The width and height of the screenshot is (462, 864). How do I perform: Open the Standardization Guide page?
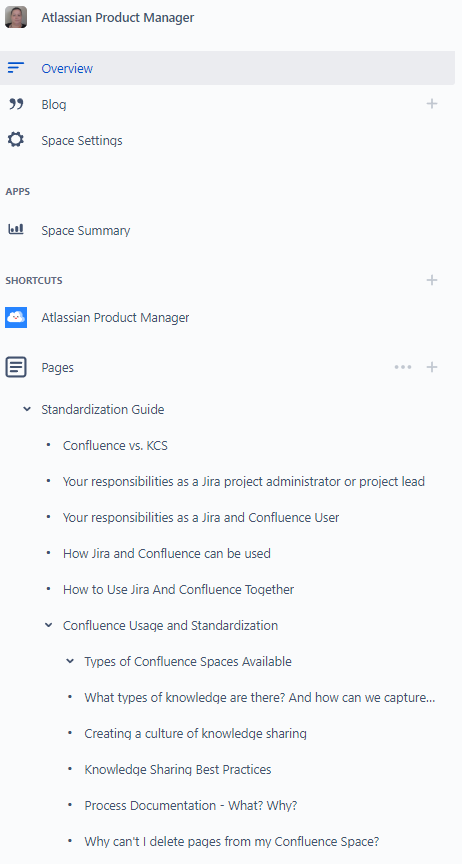coord(103,409)
